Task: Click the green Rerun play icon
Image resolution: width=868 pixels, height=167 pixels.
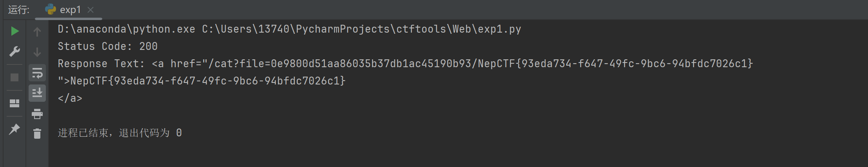Action: click(x=15, y=31)
